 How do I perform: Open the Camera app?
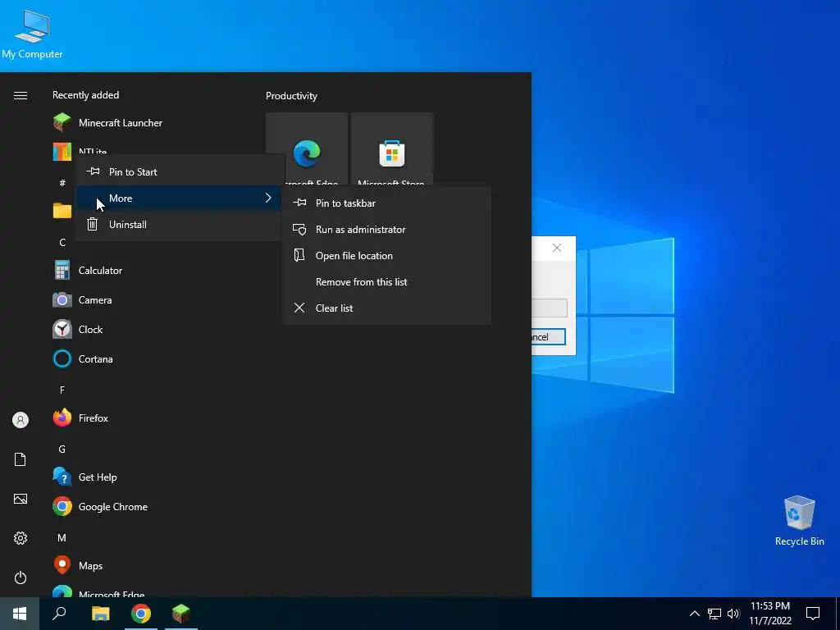(x=95, y=300)
